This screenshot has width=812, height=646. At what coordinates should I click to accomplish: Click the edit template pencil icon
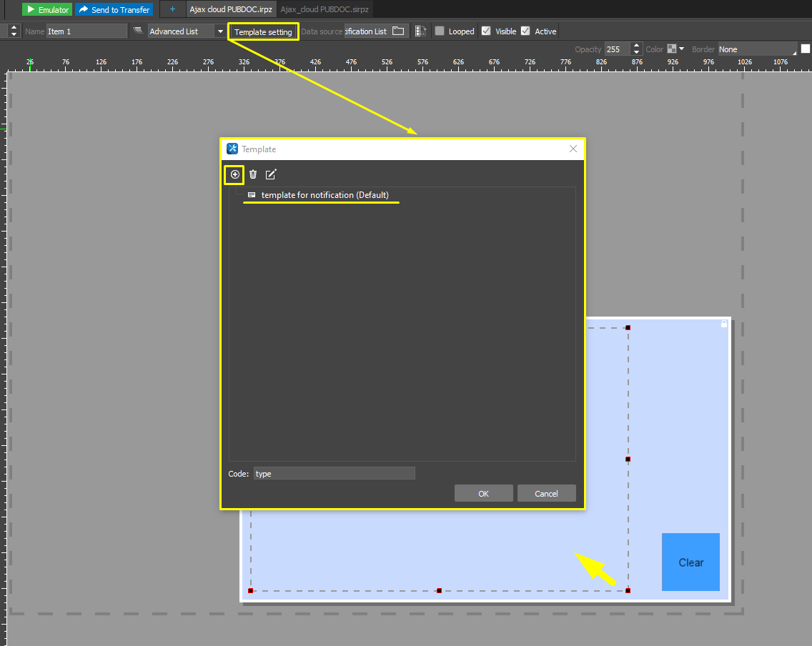tap(271, 174)
